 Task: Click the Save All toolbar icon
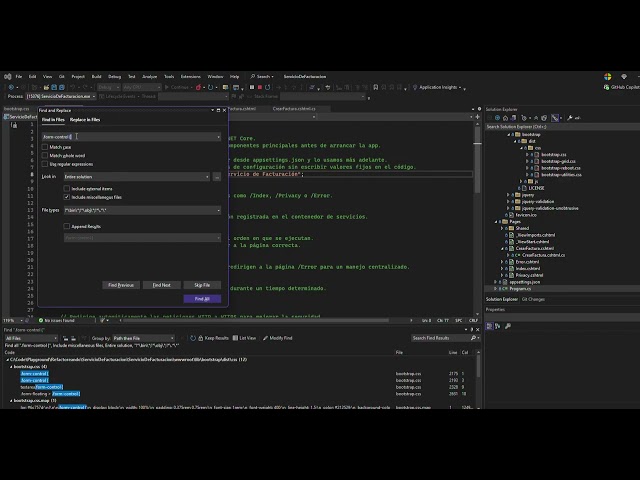pyautogui.click(x=62, y=87)
